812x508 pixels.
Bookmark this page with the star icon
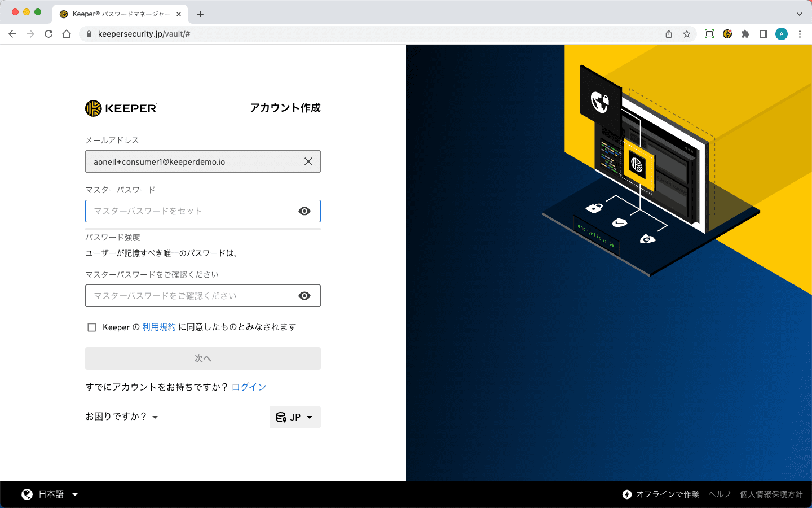[687, 34]
